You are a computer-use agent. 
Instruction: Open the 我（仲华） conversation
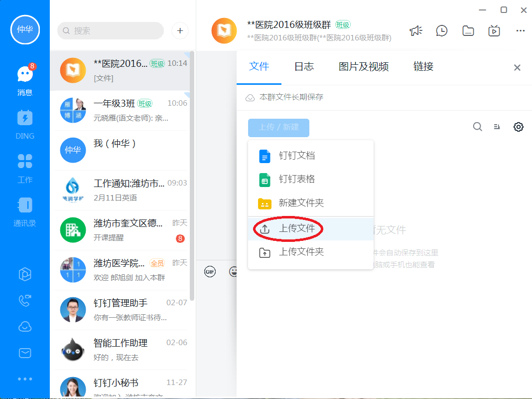coord(120,150)
